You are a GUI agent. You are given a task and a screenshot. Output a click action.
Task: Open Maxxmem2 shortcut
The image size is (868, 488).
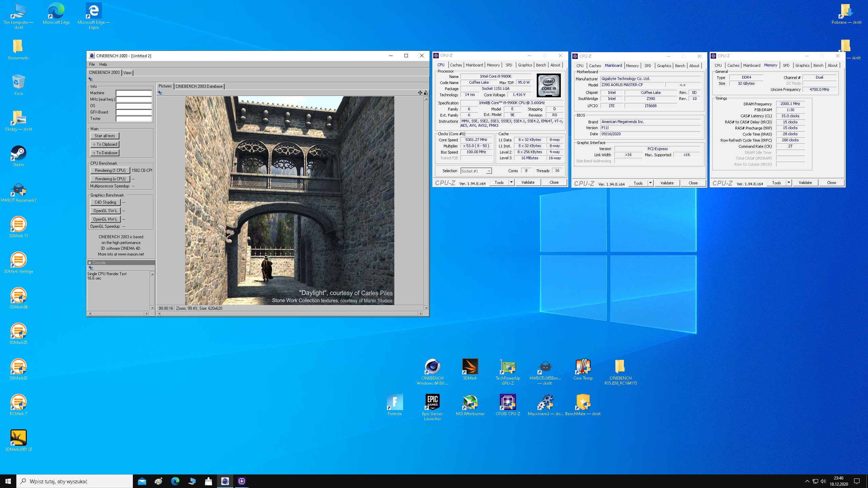point(545,405)
